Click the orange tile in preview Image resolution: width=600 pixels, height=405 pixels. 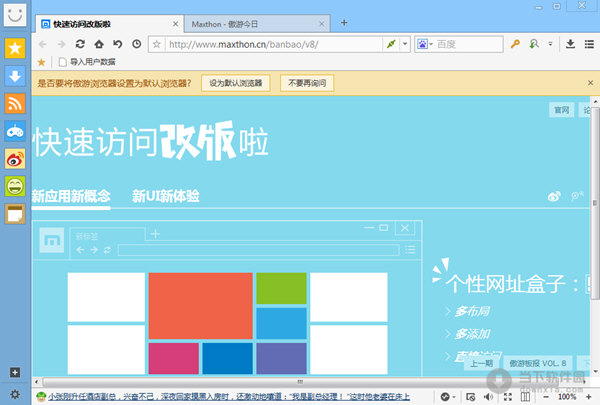201,306
